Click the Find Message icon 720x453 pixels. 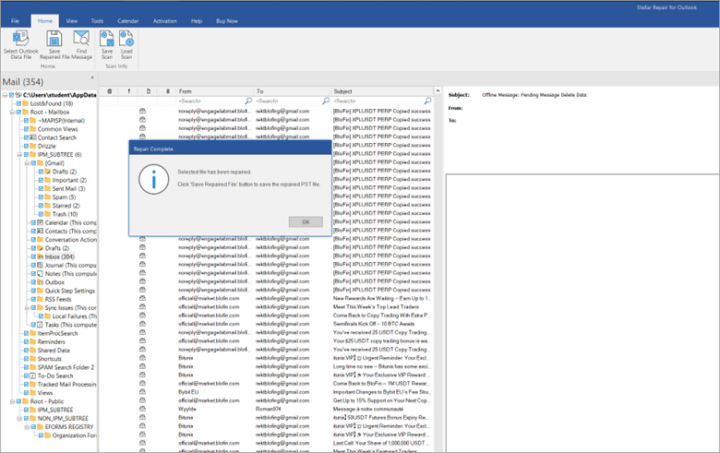coord(81,39)
